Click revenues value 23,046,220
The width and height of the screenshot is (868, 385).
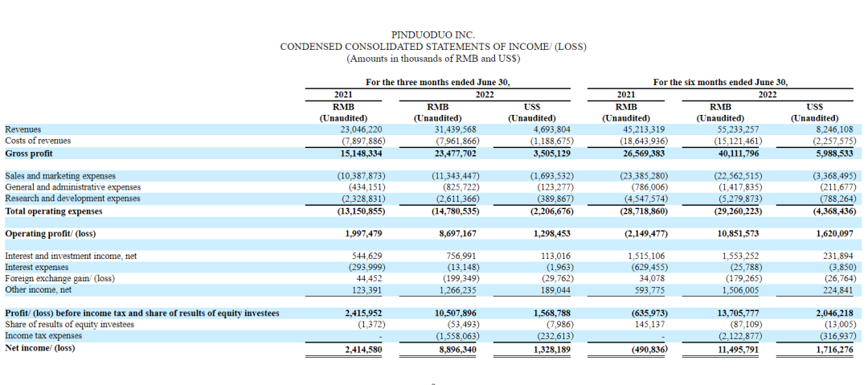[362, 129]
